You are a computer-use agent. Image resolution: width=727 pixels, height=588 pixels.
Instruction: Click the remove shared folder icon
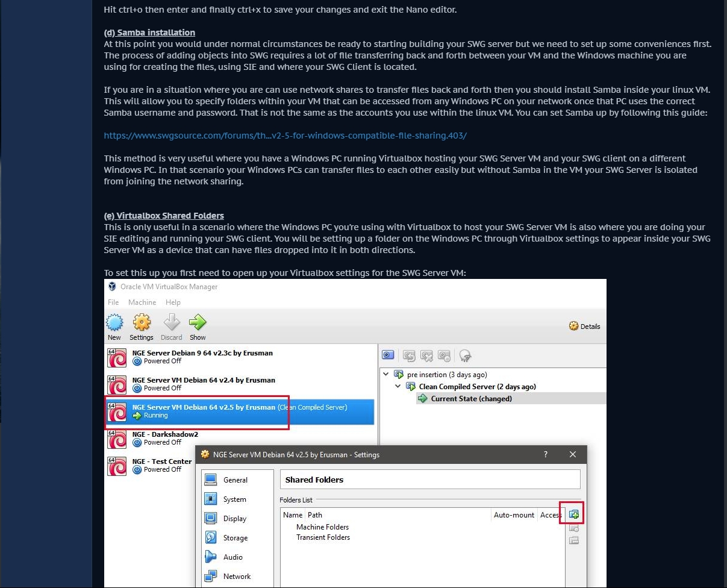point(573,540)
